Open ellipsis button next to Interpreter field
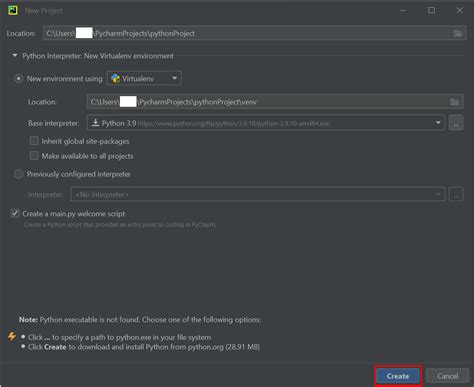474x387 pixels. pos(456,194)
